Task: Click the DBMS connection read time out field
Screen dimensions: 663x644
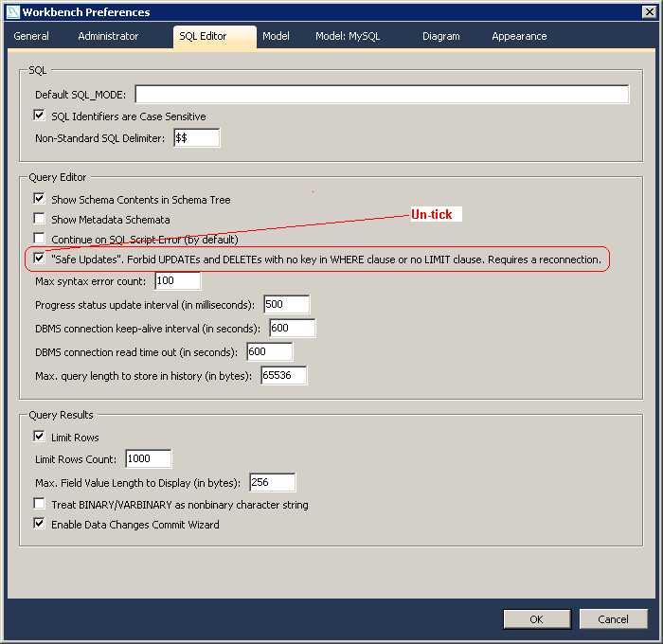Action: tap(270, 351)
